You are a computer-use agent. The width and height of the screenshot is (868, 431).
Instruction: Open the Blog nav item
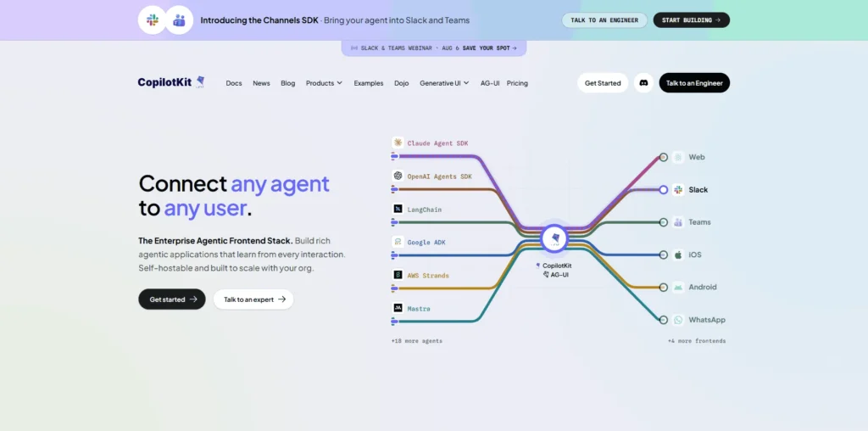click(x=288, y=83)
